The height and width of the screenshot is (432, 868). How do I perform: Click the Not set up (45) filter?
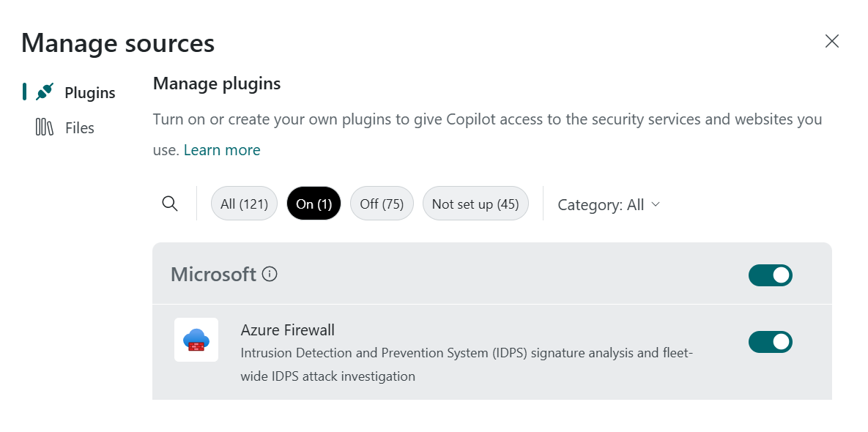point(475,203)
